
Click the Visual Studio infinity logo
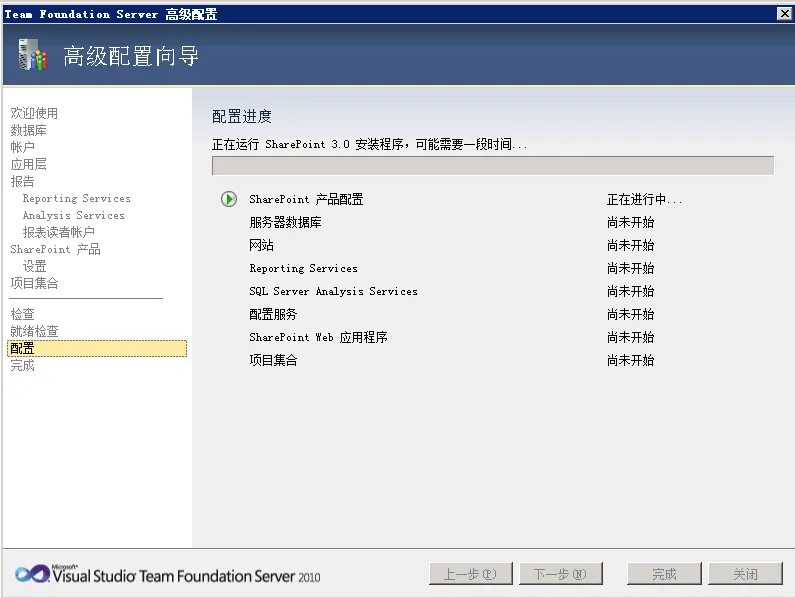32,574
